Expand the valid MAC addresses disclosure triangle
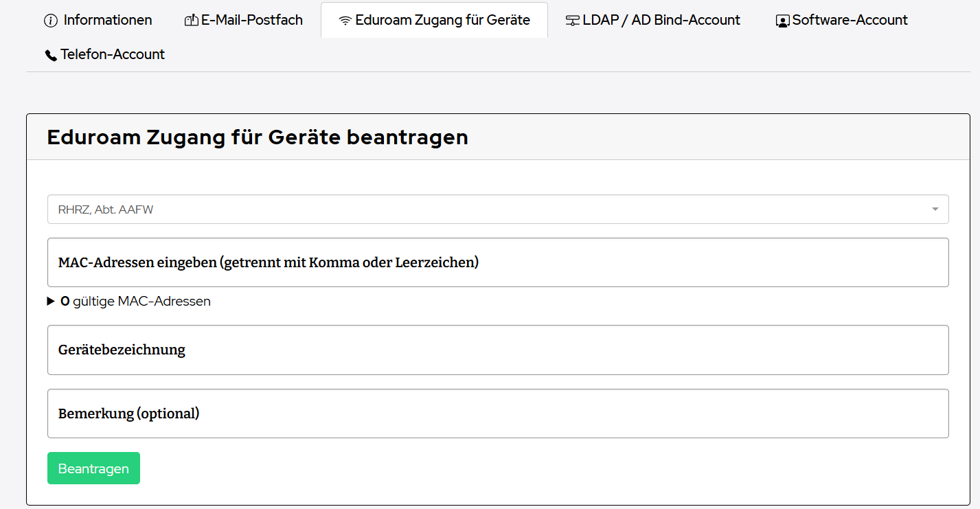This screenshot has height=509, width=980. click(x=51, y=301)
